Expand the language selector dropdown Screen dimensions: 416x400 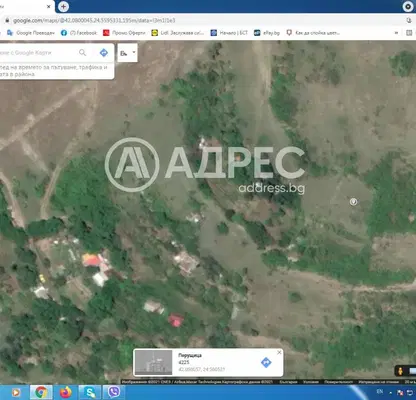click(x=128, y=53)
